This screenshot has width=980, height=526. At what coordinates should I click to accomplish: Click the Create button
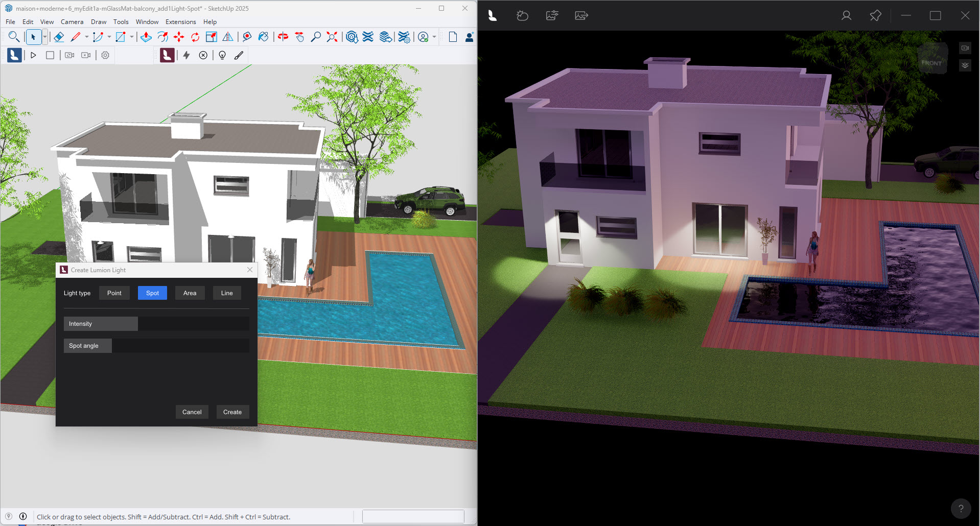tap(232, 412)
